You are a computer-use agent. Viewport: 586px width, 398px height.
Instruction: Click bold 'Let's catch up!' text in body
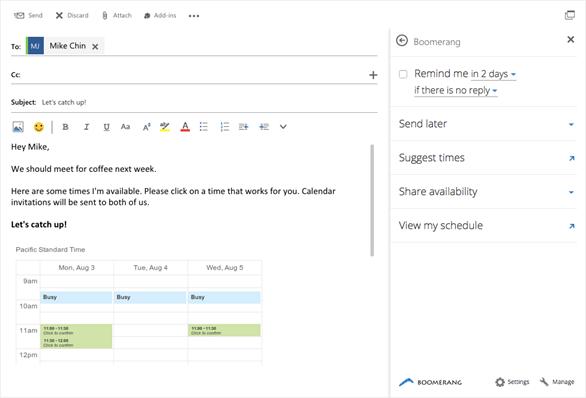pos(39,224)
